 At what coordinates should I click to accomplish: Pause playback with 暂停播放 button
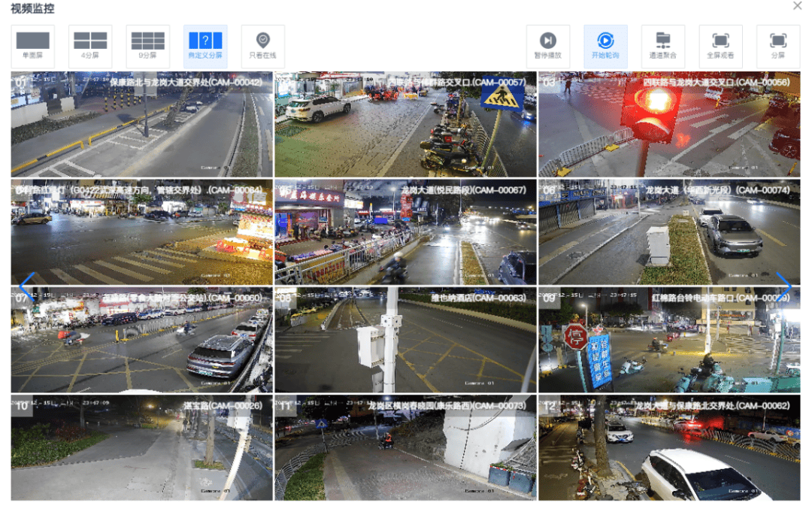pyautogui.click(x=548, y=46)
